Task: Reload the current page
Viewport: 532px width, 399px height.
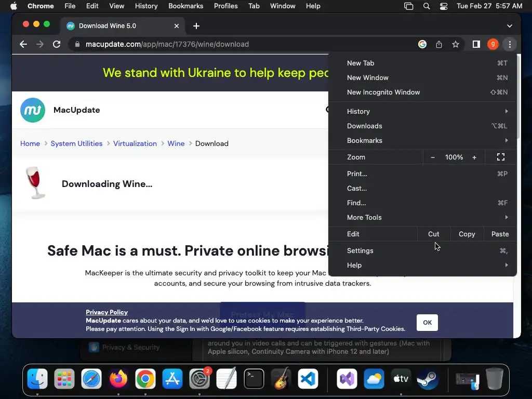Action: (x=57, y=44)
